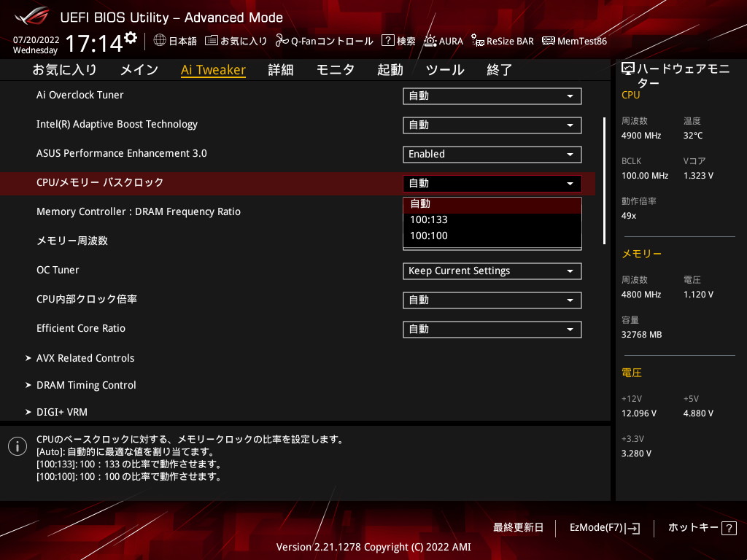The image size is (747, 560).
Task: Collapse the CPU/メモリー バスクロック dropdown
Action: tap(492, 183)
